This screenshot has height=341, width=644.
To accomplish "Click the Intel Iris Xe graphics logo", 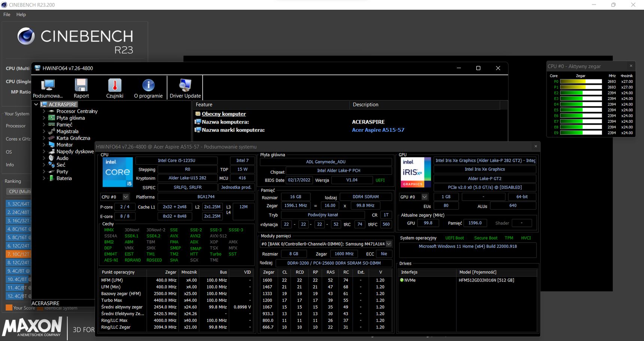I will tap(416, 172).
